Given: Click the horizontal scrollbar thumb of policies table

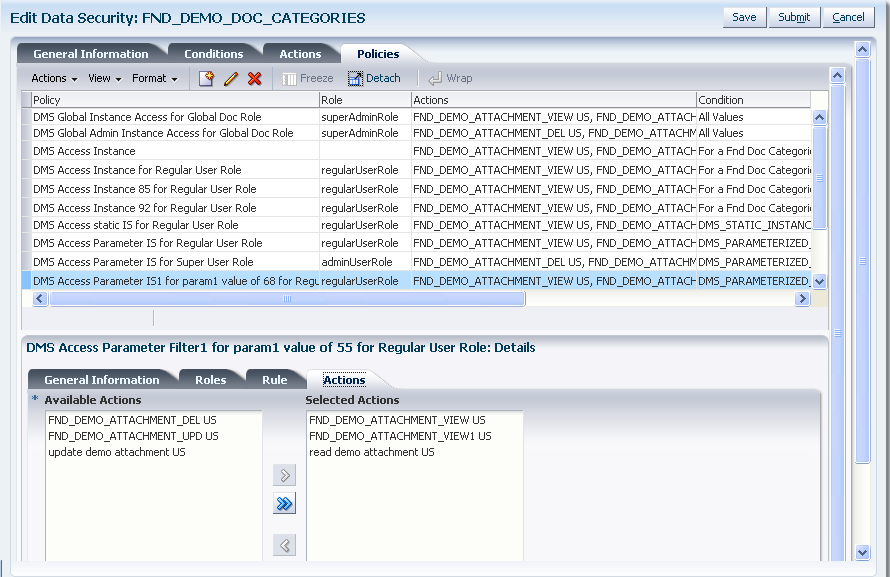Looking at the screenshot, I should [287, 298].
